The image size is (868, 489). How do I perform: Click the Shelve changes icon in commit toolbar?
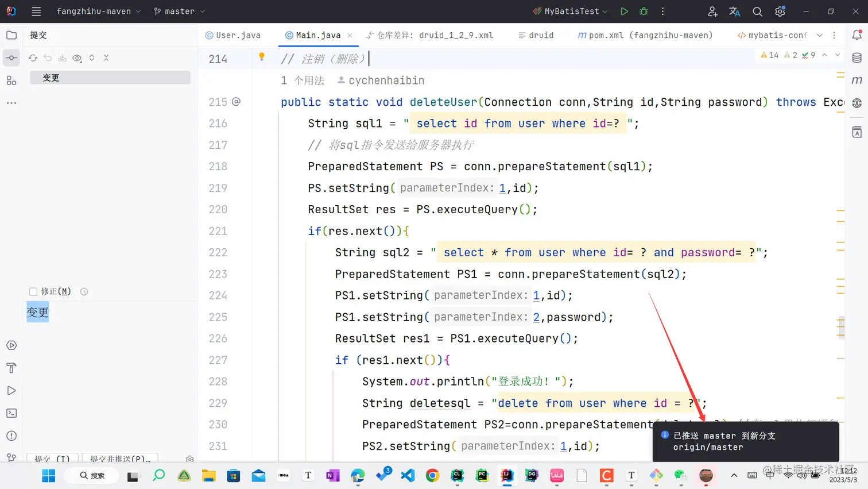click(x=62, y=58)
